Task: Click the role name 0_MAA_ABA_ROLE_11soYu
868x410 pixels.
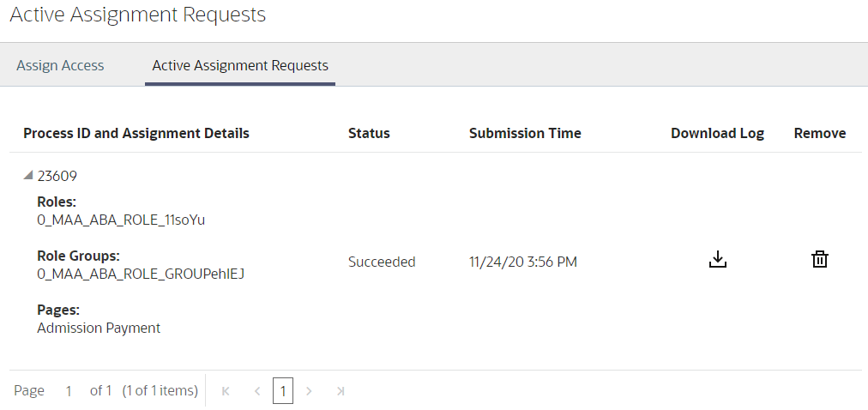Action: [x=121, y=220]
